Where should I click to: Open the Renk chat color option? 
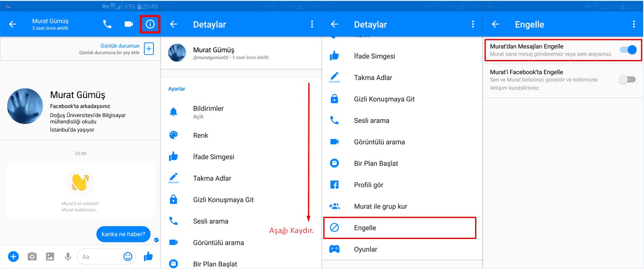click(x=200, y=135)
